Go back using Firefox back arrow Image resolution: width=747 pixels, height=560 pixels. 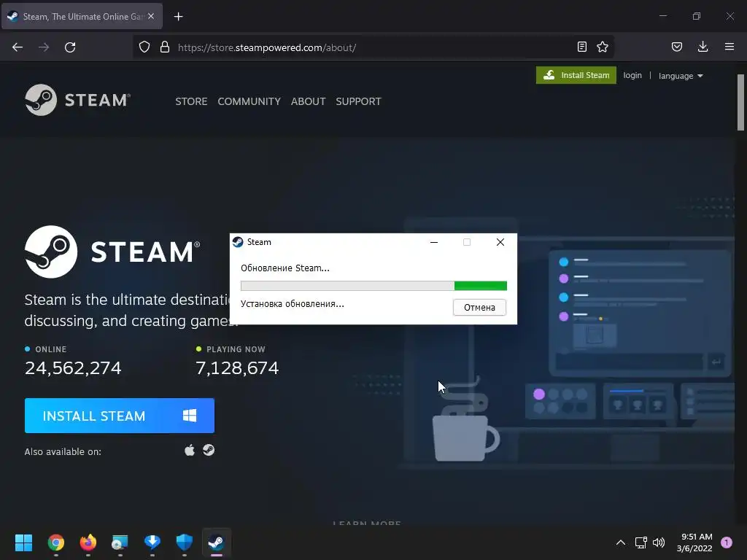[18, 47]
